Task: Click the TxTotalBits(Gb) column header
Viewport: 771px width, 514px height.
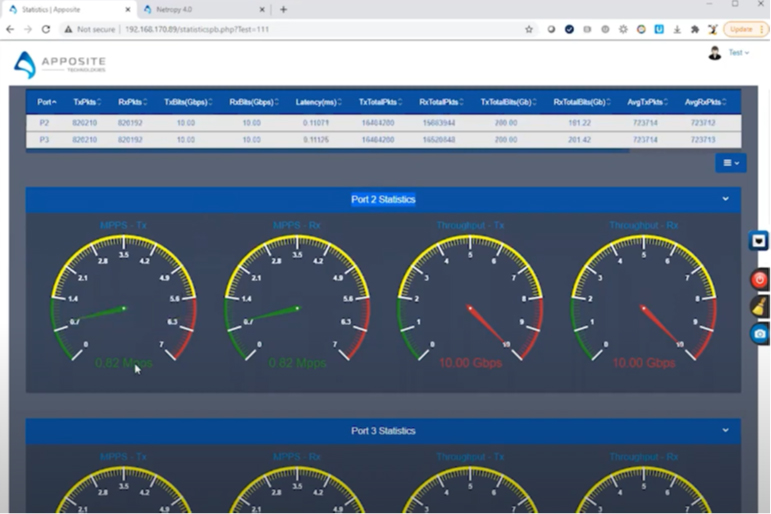Action: (x=508, y=102)
